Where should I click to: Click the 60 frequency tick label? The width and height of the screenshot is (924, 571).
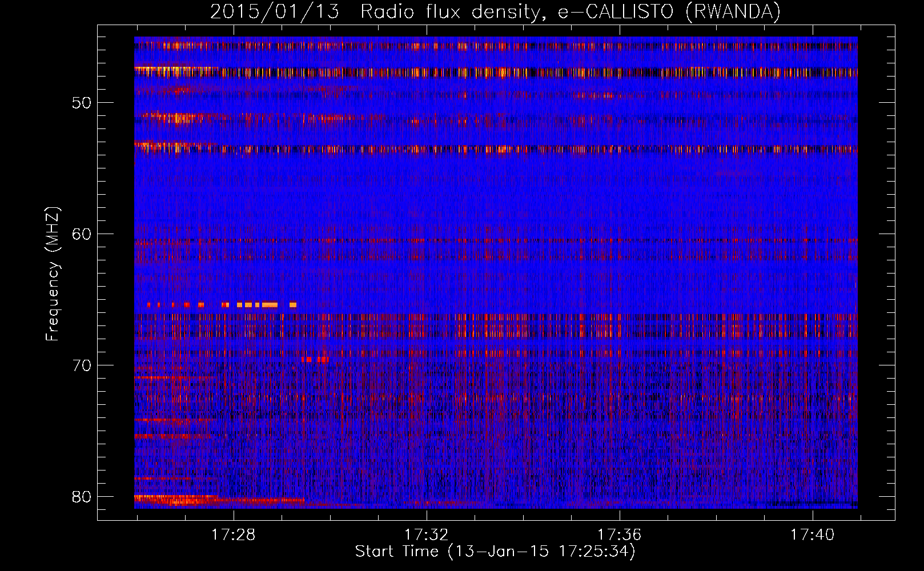coord(82,234)
